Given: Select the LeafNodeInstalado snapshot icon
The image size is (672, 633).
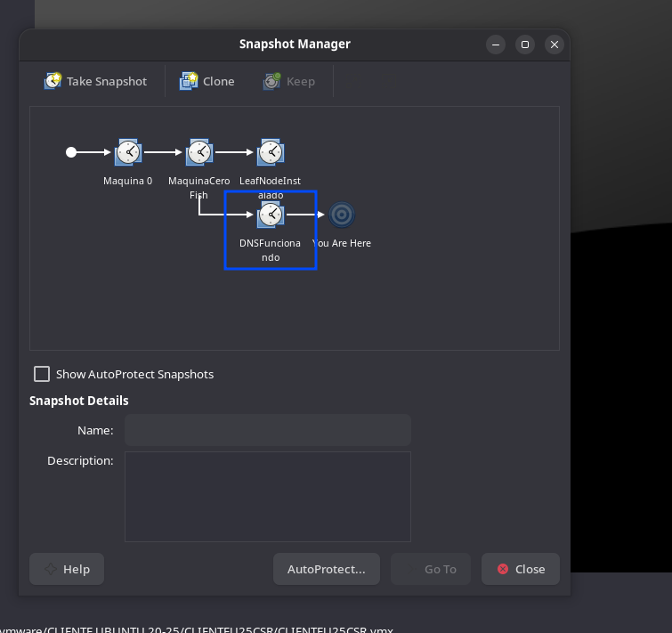Looking at the screenshot, I should pyautogui.click(x=271, y=152).
